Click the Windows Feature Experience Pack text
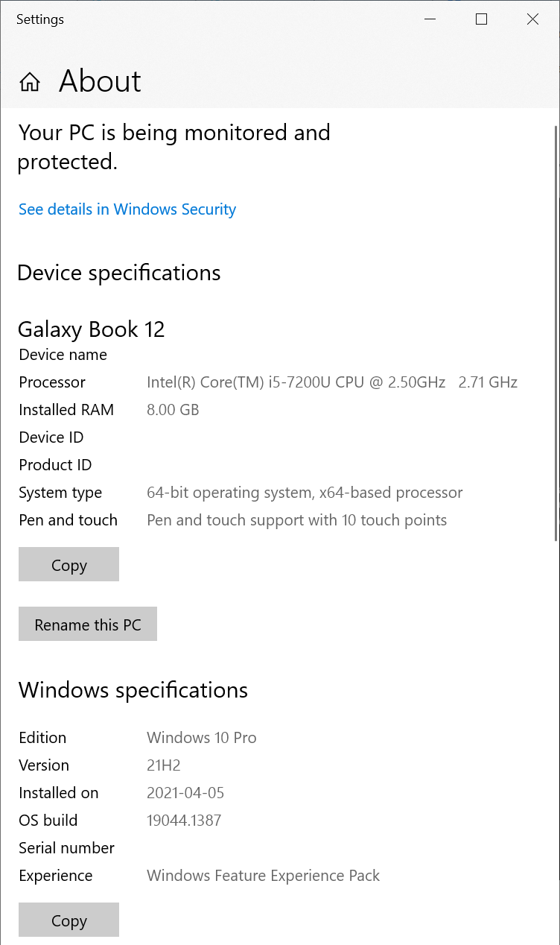The height and width of the screenshot is (945, 560). pos(263,876)
